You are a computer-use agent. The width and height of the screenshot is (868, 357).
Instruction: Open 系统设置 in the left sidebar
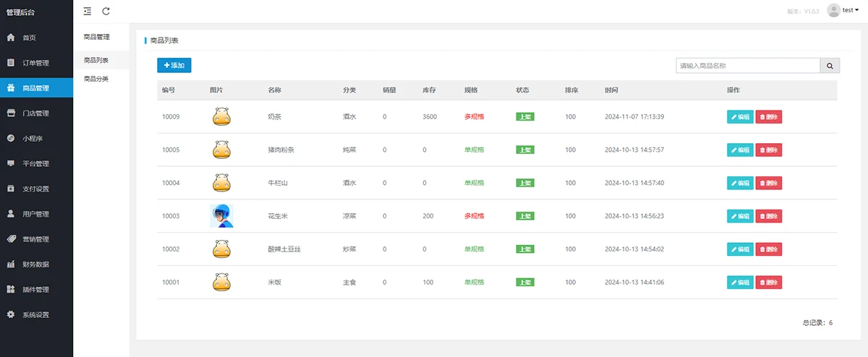35,315
